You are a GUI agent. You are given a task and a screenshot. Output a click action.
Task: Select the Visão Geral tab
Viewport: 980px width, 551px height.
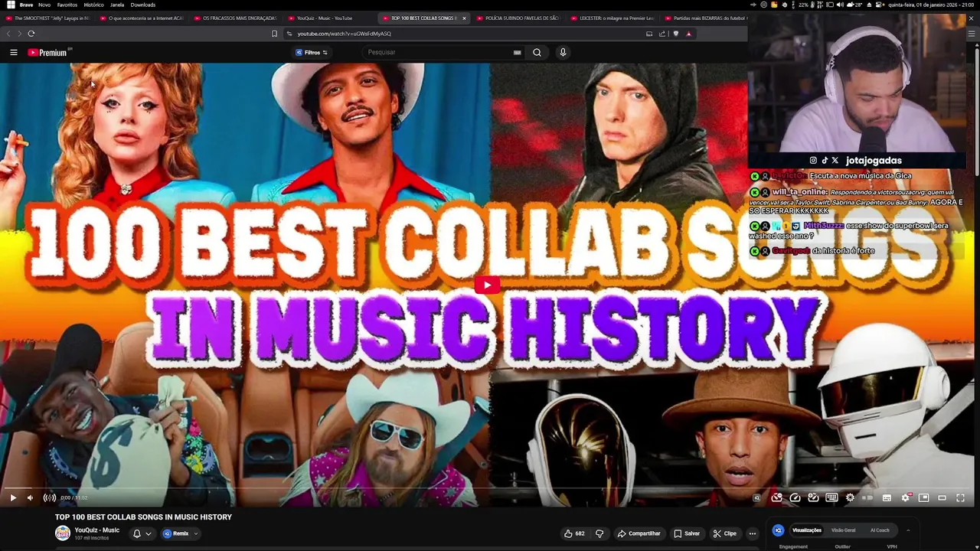843,530
